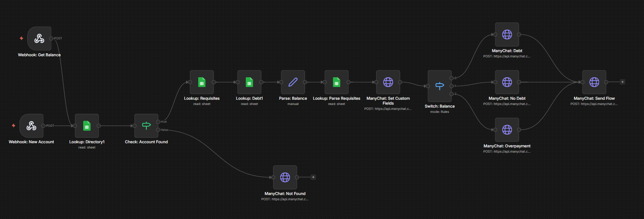644x219 pixels.
Task: Click the false output of Check: Account Found
Action: 158,130
